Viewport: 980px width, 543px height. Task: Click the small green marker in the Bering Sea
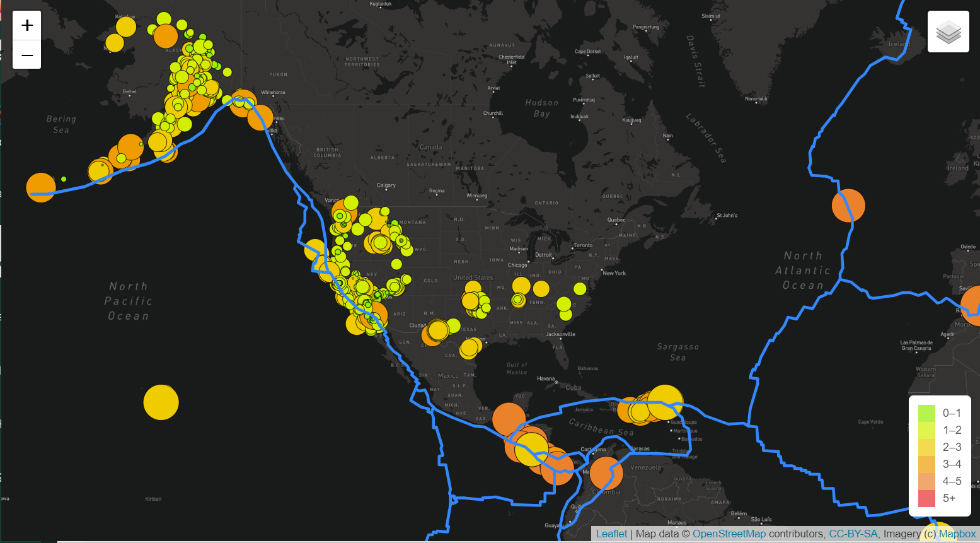pyautogui.click(x=64, y=179)
